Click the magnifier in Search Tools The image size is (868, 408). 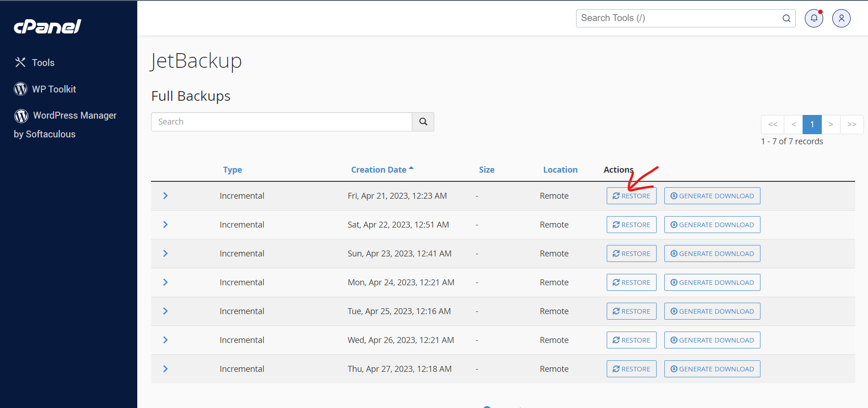[x=787, y=18]
